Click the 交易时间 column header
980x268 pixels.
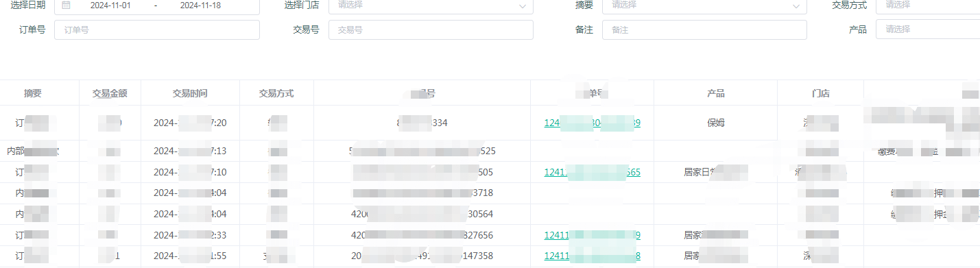coord(190,93)
